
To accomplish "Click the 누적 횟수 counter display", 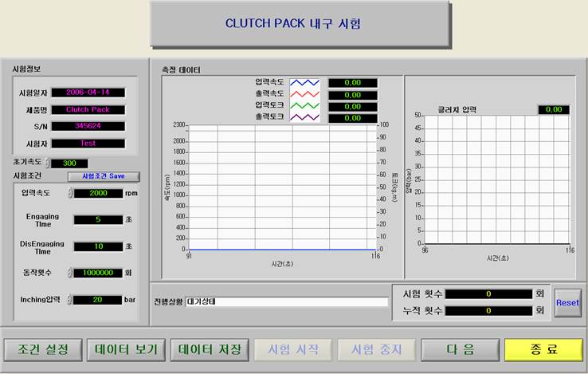I will 488,310.
